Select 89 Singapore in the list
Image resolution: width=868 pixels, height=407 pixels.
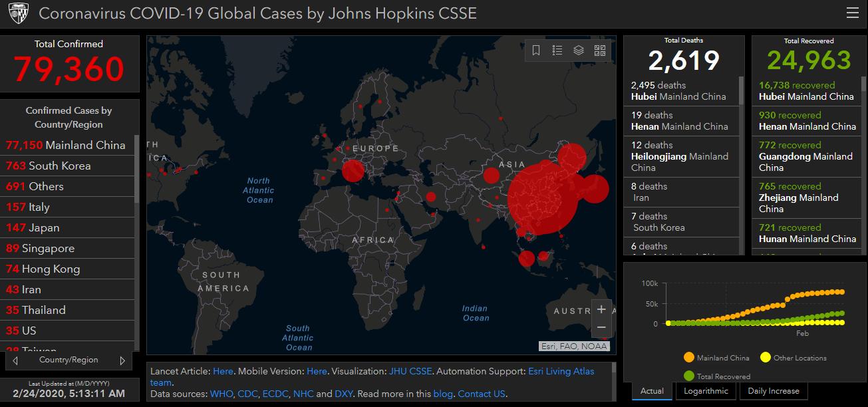pyautogui.click(x=67, y=248)
